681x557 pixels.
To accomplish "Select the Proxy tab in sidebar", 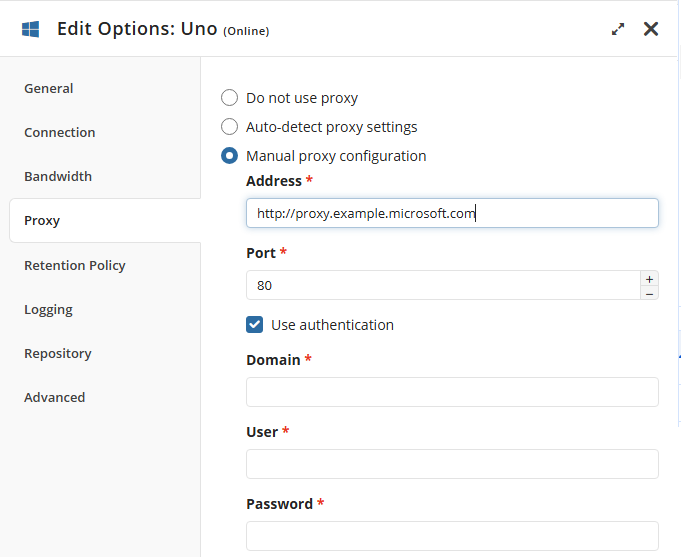I will 42,221.
